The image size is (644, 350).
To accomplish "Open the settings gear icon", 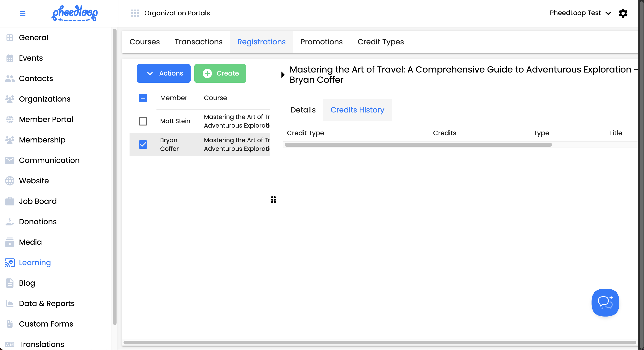I will coord(623,13).
